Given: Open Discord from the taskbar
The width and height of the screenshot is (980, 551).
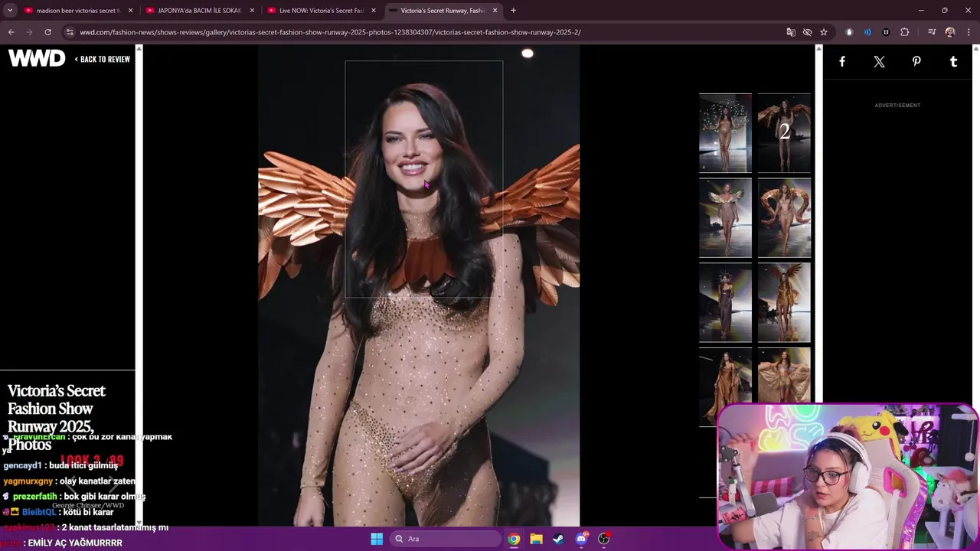Looking at the screenshot, I should [x=581, y=539].
